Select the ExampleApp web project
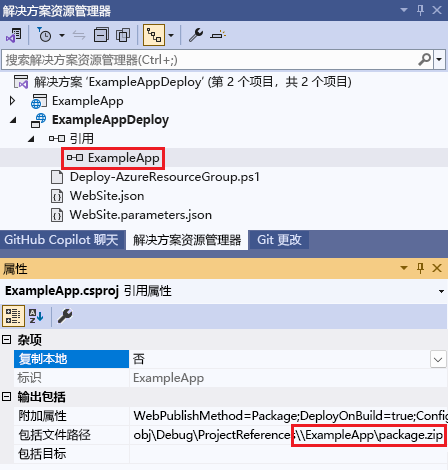 [88, 101]
